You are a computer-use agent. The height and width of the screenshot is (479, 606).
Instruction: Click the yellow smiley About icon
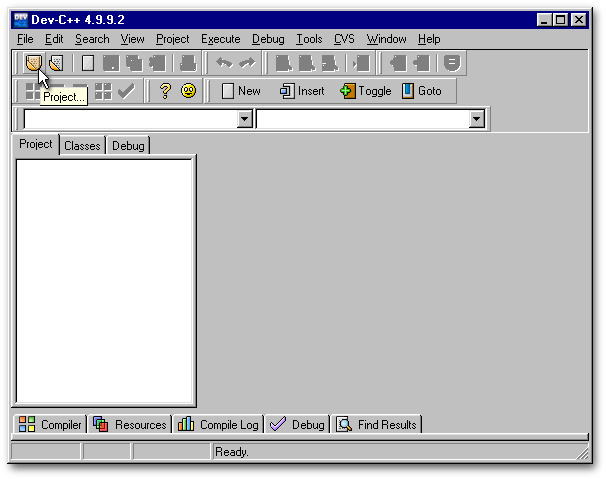point(188,91)
